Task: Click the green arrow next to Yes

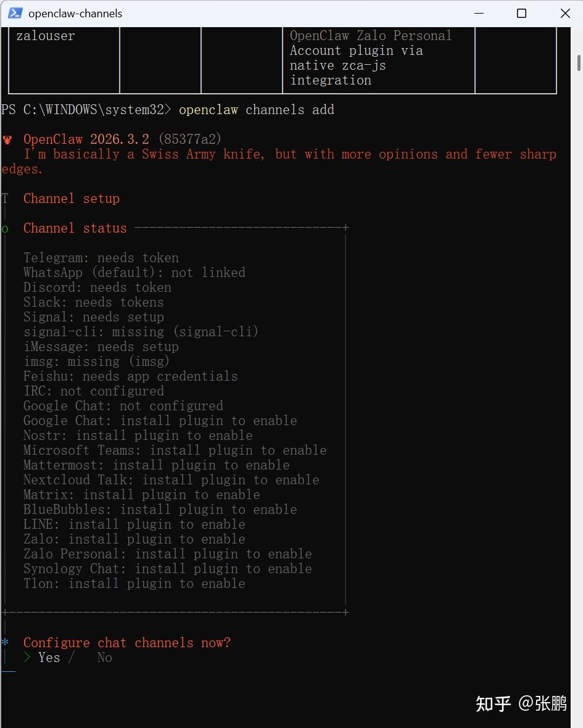Action: [27, 658]
